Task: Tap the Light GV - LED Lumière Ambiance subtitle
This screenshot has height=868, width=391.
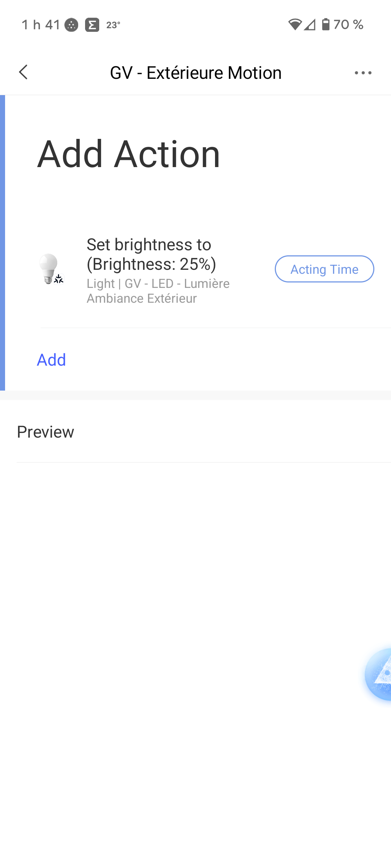Action: 158,291
